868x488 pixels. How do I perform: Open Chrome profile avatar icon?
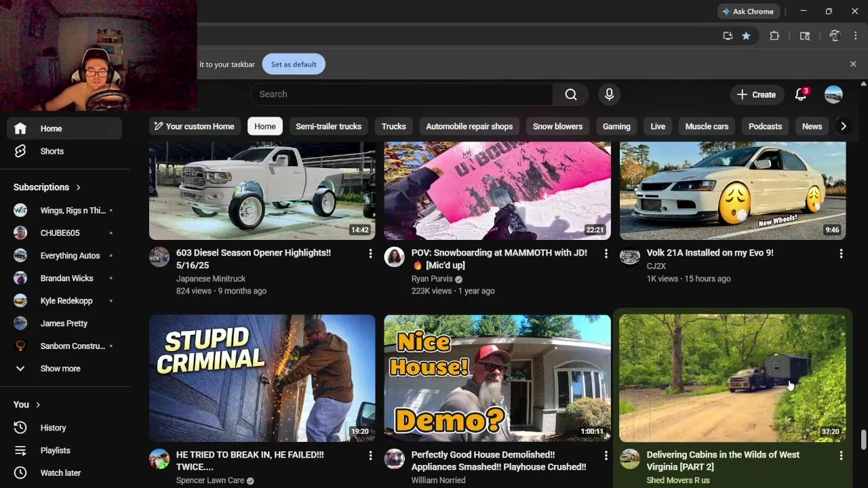(835, 36)
